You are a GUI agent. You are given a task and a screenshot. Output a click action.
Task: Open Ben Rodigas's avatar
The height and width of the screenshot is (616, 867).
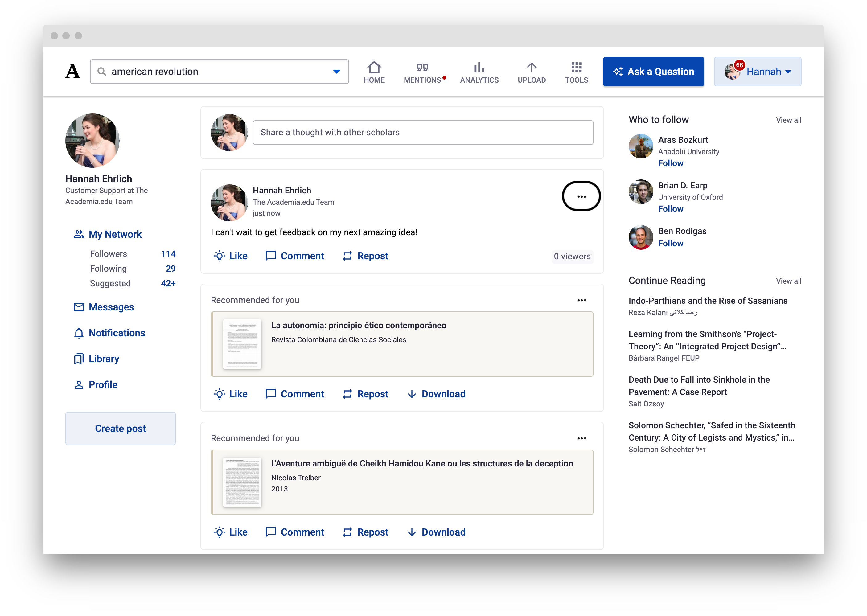641,237
